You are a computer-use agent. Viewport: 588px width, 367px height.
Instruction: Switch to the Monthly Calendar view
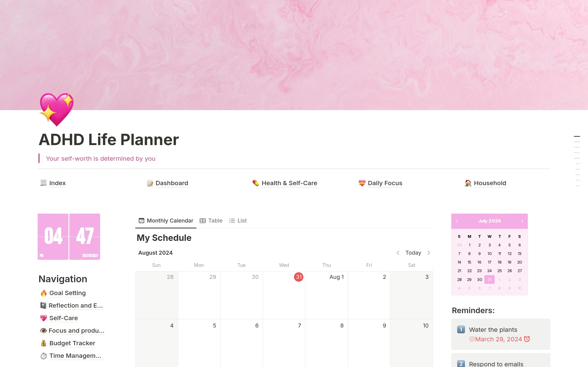tap(166, 220)
